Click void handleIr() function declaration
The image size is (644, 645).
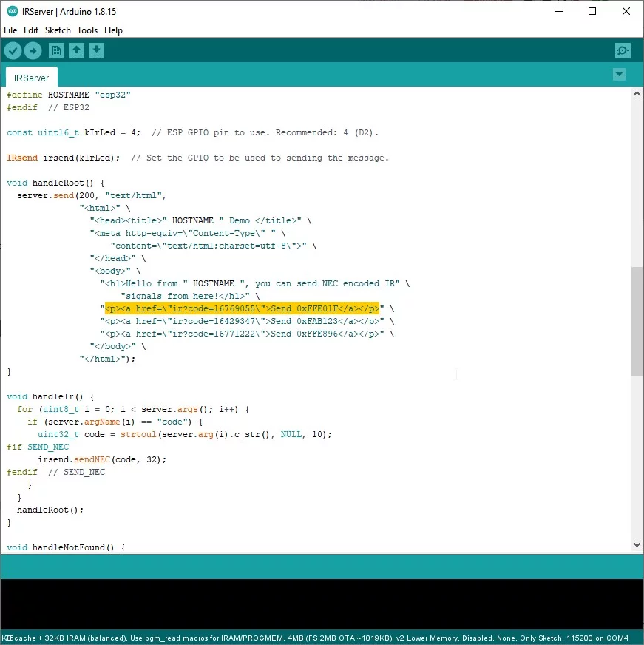(x=50, y=397)
